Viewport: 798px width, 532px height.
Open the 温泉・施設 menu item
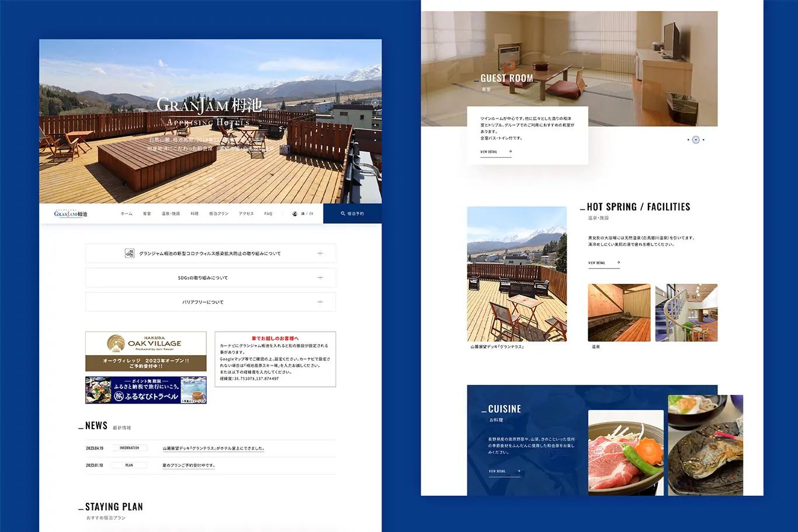[171, 214]
